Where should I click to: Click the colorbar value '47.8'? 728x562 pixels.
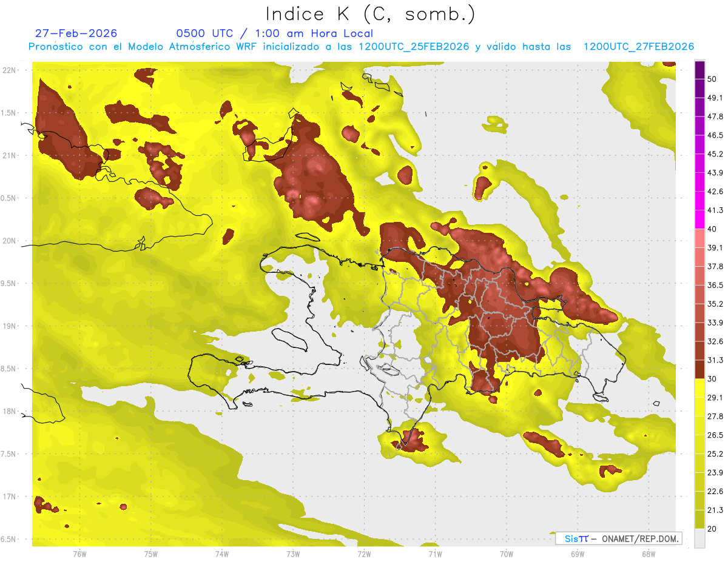tap(715, 116)
